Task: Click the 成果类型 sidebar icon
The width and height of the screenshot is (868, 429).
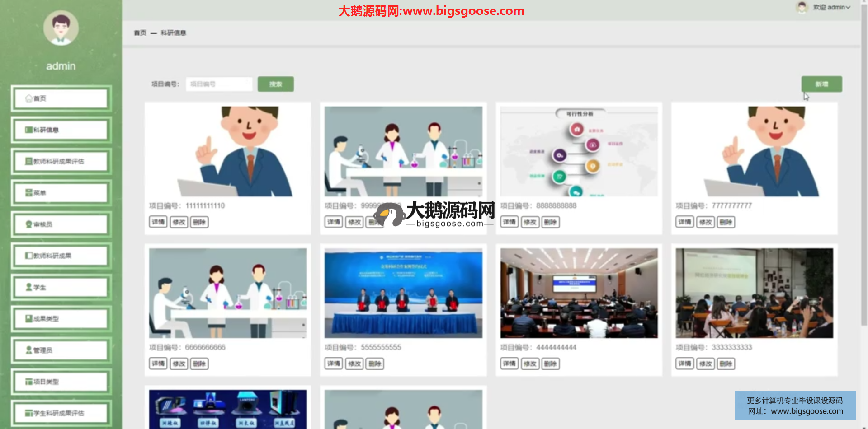Action: (x=29, y=319)
